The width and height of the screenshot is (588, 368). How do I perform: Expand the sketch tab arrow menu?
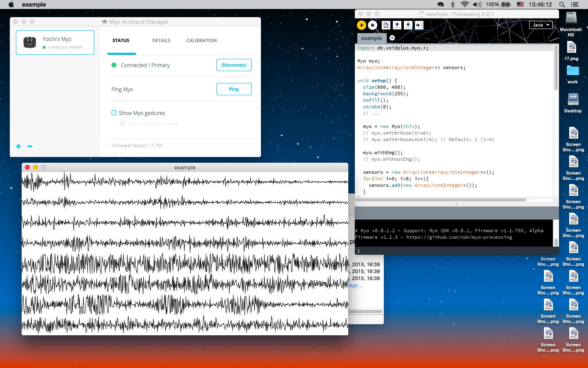tap(392, 38)
